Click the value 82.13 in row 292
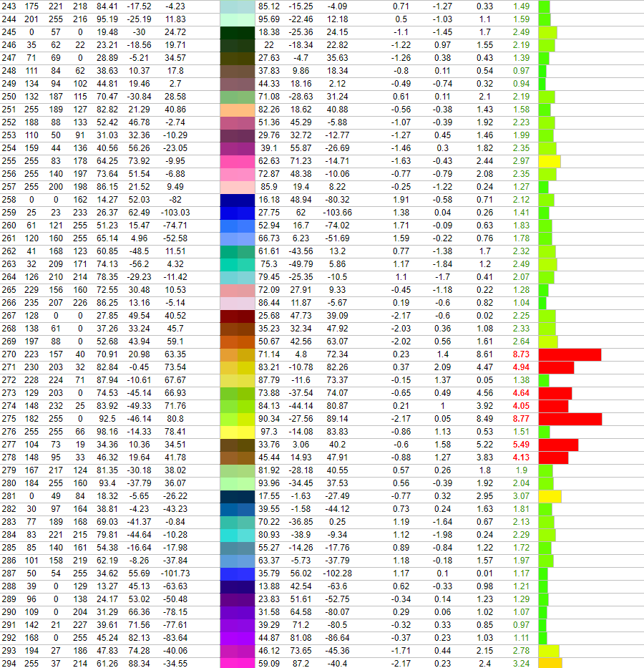This screenshot has width=644, height=668. (140, 638)
